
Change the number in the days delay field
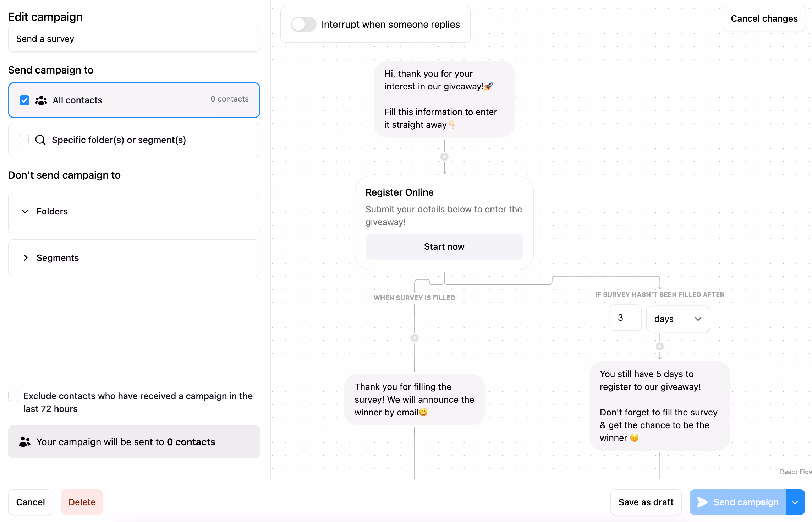click(x=625, y=317)
